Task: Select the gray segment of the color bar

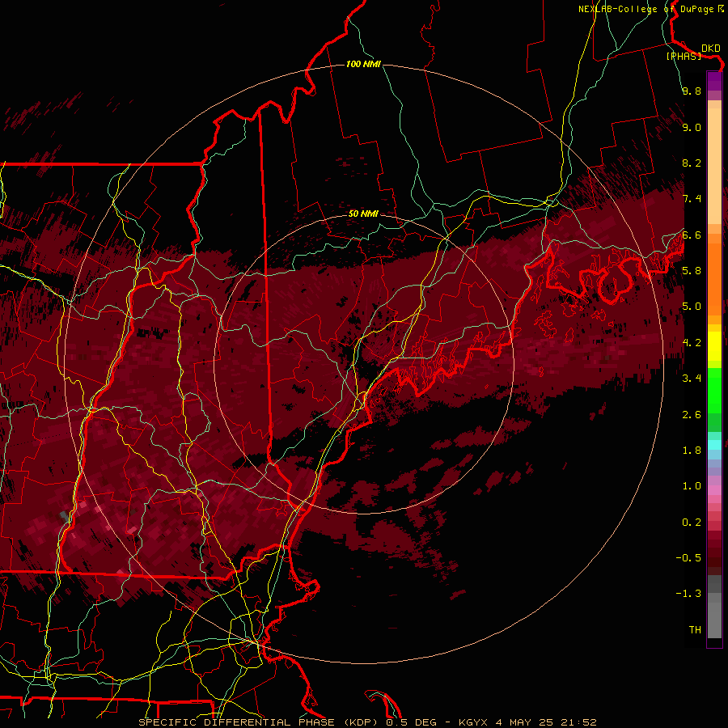Action: [x=714, y=607]
